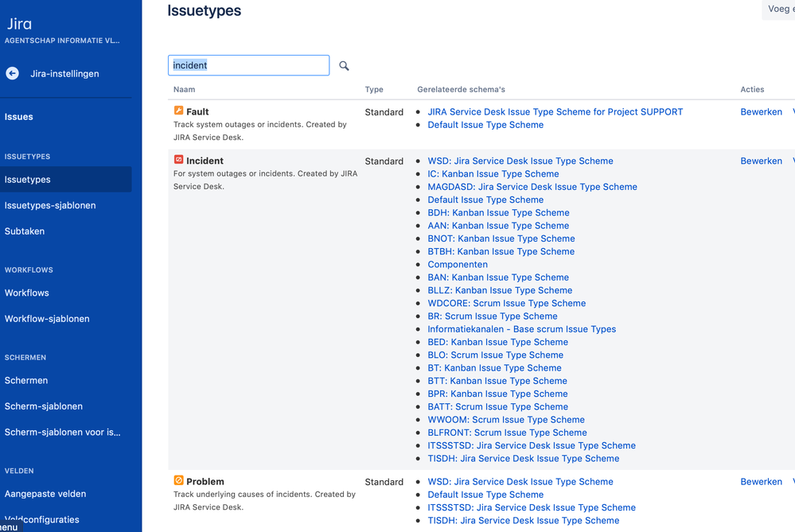The image size is (795, 532).
Task: Click the back arrow next to Jira-instellingen
Action: (x=12, y=73)
